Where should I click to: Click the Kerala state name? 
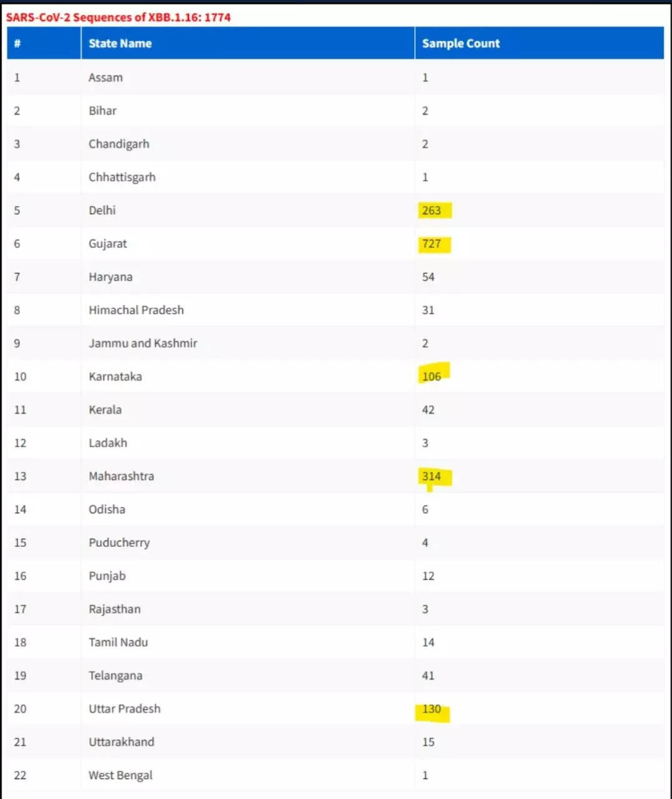[x=105, y=410]
